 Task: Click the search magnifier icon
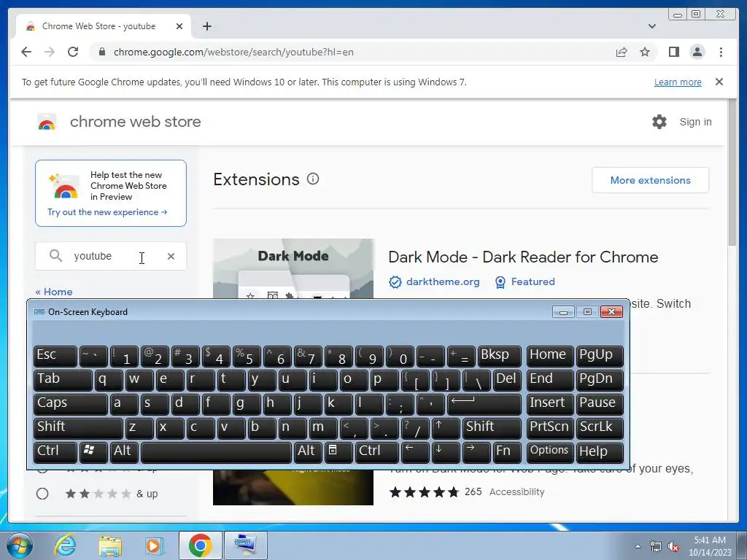pyautogui.click(x=55, y=256)
